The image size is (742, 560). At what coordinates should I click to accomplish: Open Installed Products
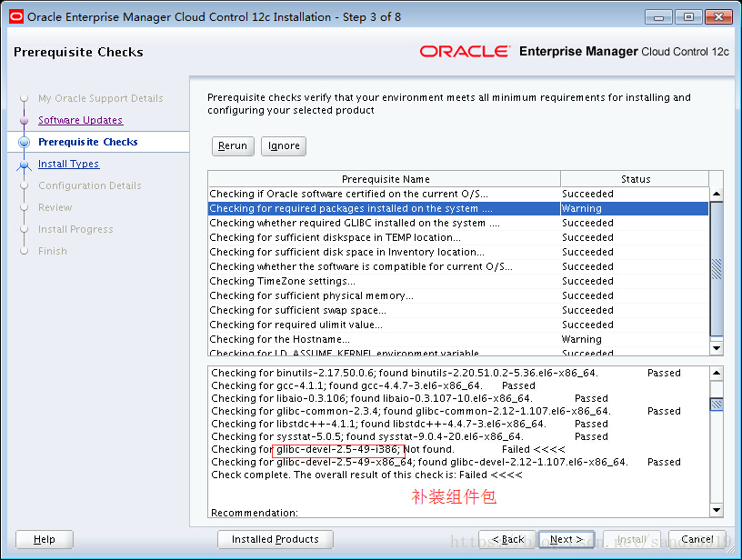(x=276, y=539)
